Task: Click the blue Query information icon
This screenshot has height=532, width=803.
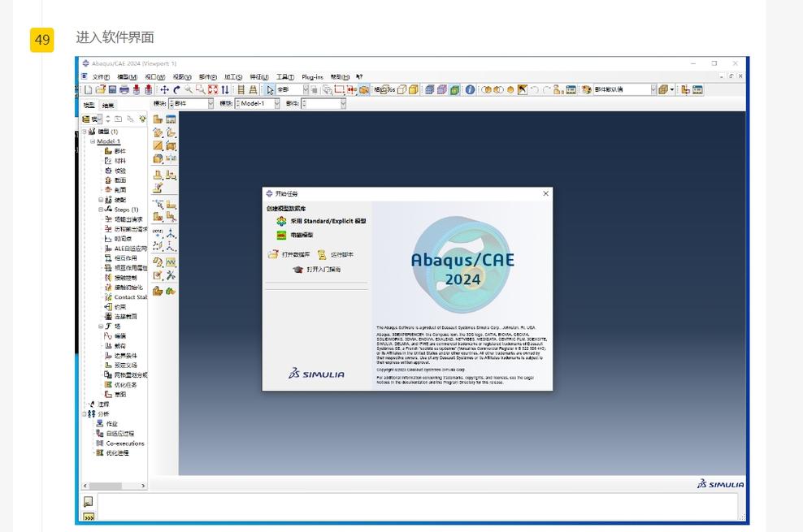Action: pyautogui.click(x=470, y=89)
